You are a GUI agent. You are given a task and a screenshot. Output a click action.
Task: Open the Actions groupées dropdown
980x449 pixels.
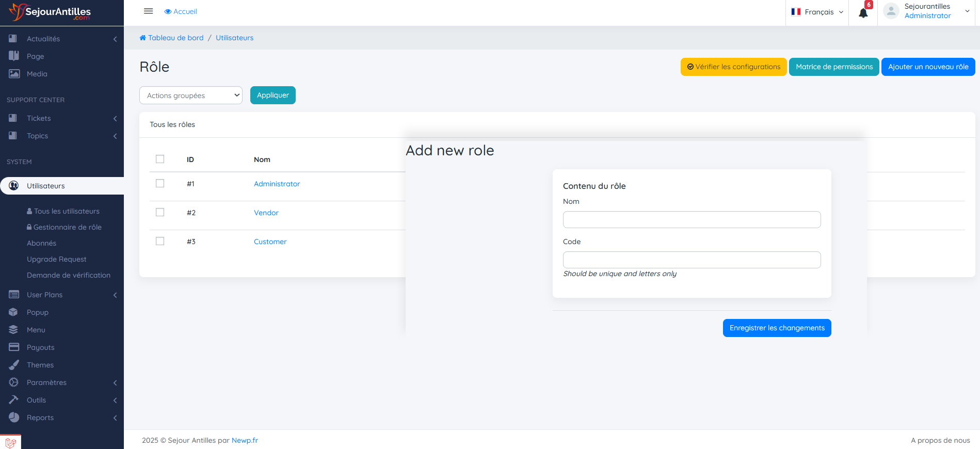(190, 95)
